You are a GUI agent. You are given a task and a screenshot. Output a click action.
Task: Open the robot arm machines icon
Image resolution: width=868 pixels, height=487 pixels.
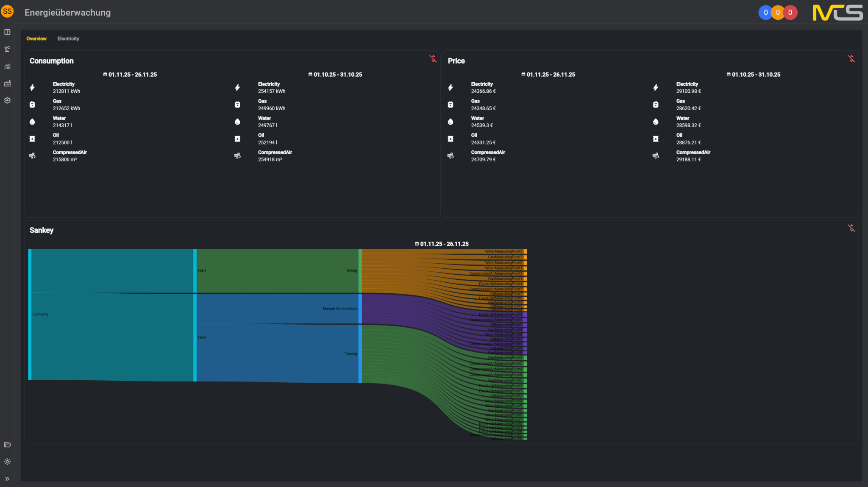click(7, 49)
